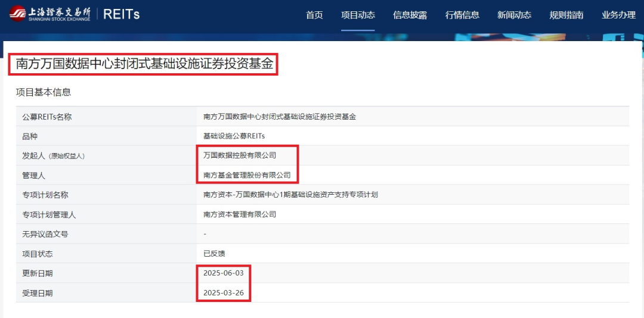The image size is (644, 318).
Task: Click the value 南方资本-万国数据中心1期基础设施资产支持专项计划
Action: coord(290,195)
